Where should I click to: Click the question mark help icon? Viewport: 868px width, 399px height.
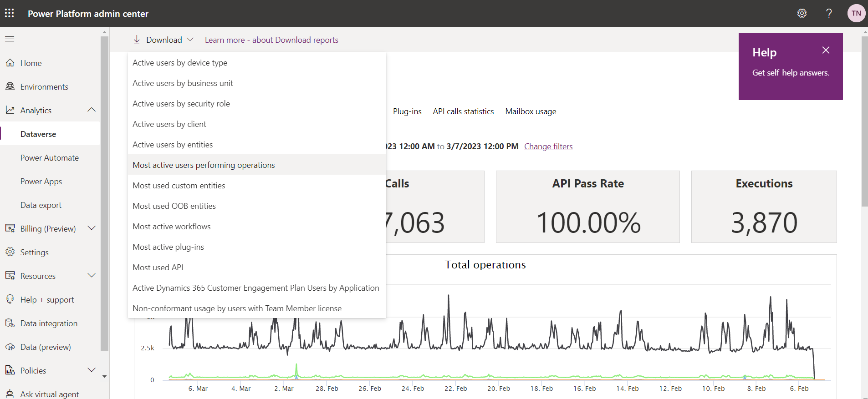pyautogui.click(x=829, y=13)
